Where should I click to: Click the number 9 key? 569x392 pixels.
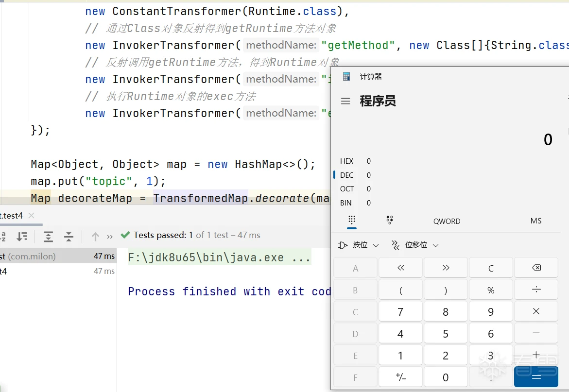[x=491, y=311]
